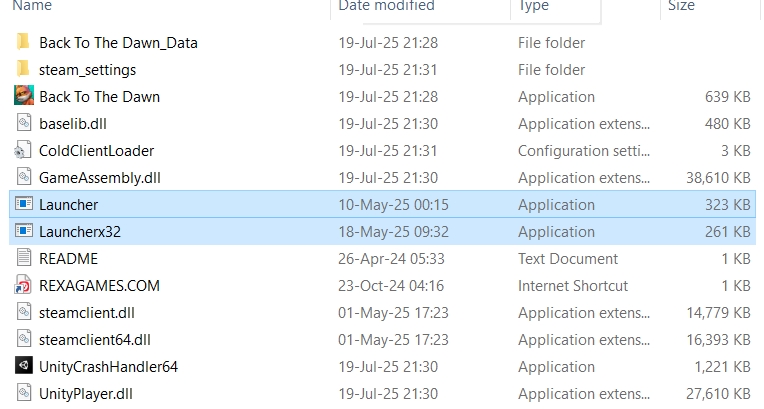Select the ColdClientLoader file name
The image size is (764, 409).
click(96, 151)
